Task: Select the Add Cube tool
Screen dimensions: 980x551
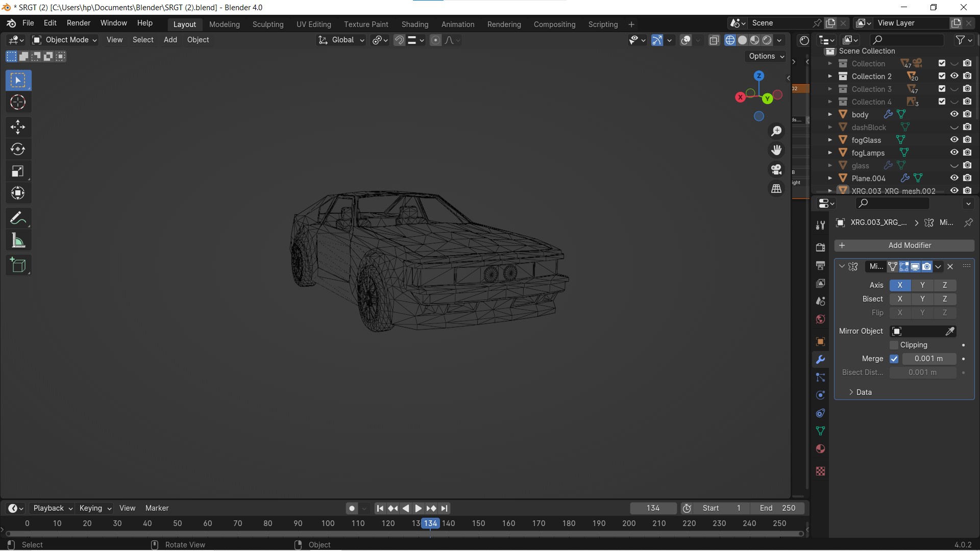Action: pos(18,265)
